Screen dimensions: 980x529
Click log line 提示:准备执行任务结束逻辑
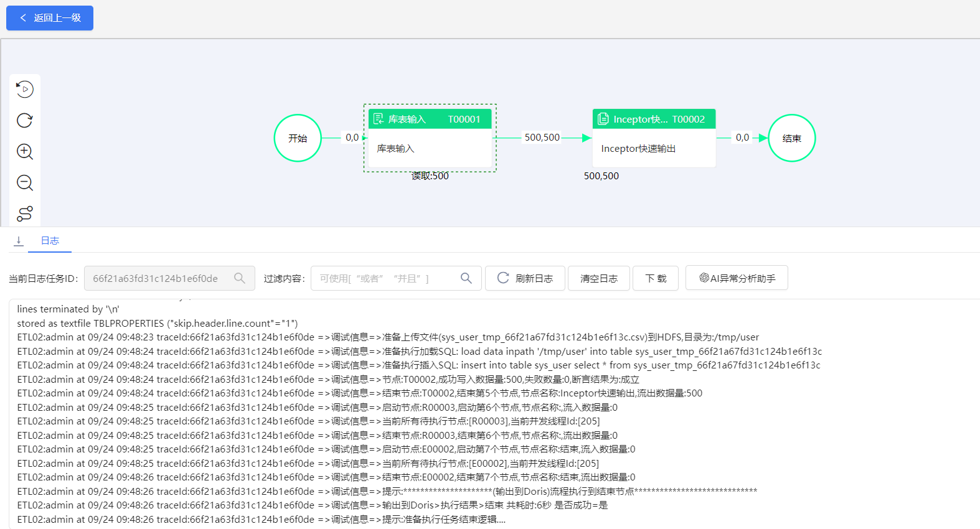click(261, 520)
